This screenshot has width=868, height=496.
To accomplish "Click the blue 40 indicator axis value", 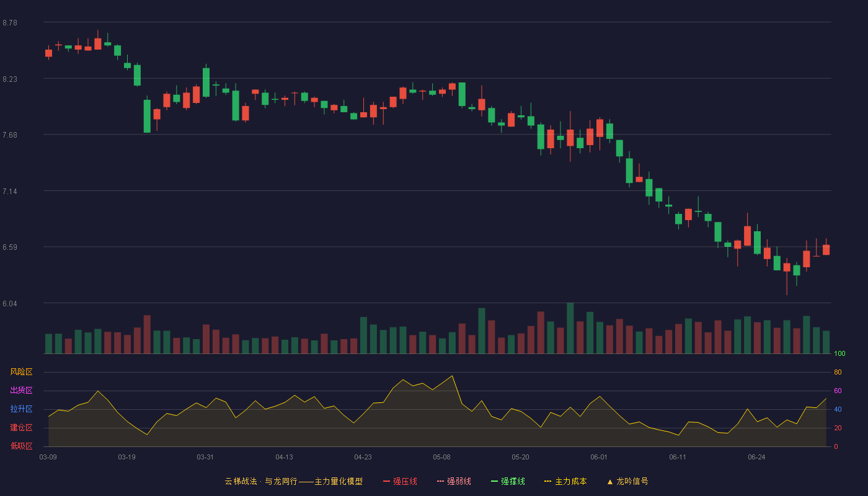I will point(838,409).
